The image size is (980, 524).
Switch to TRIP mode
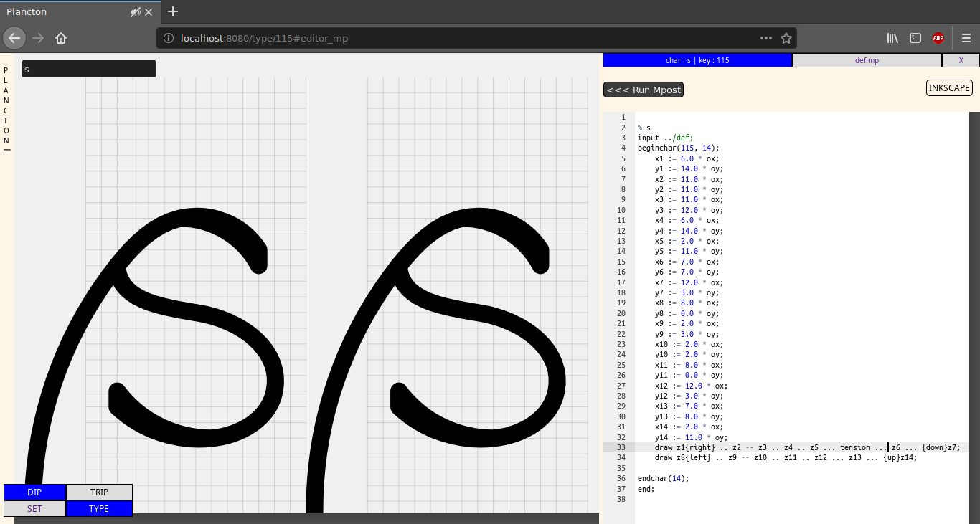99,492
